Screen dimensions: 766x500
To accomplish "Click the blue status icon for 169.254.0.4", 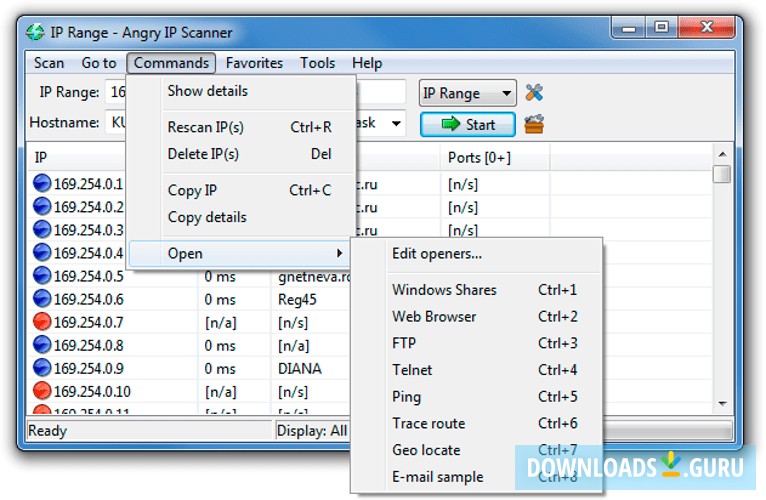I will (42, 252).
